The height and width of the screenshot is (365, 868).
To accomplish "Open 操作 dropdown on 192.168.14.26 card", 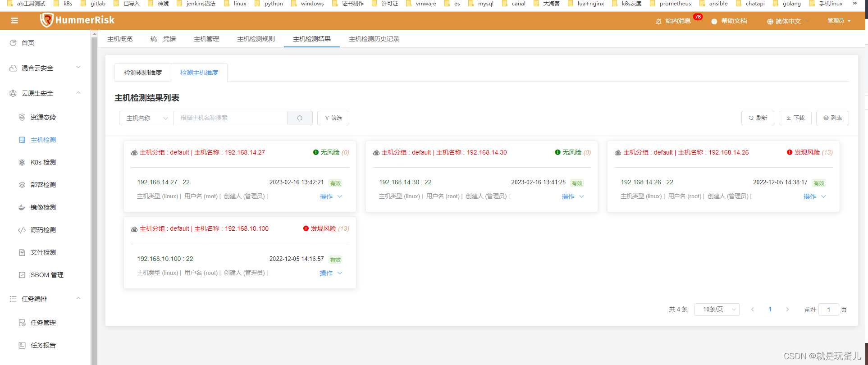I will 815,196.
